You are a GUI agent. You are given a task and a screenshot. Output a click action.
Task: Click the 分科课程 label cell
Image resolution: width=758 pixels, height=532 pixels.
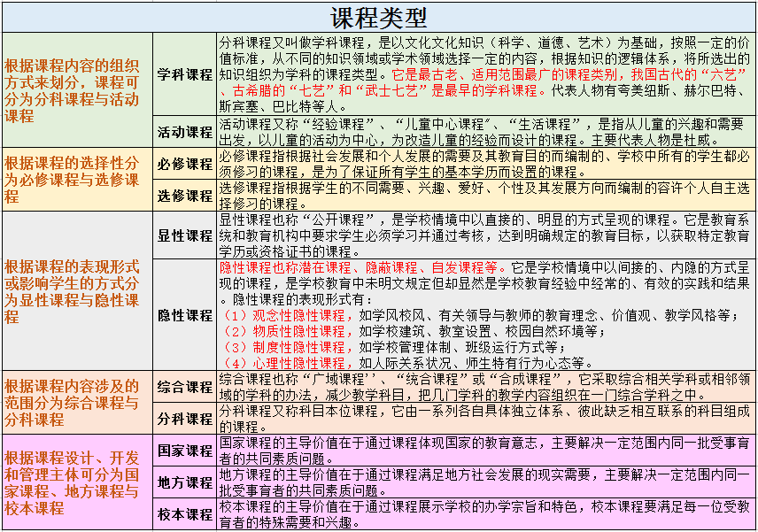[185, 419]
